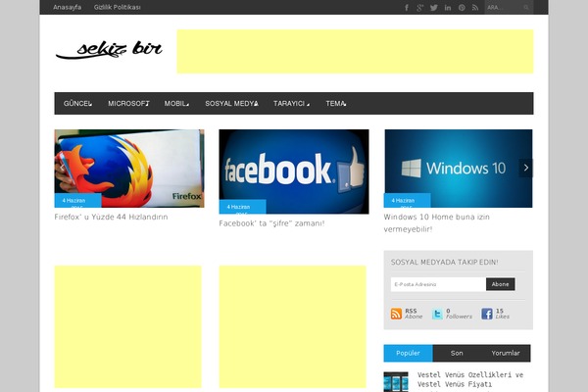Click the search magnifier icon
Viewport: 588px width, 392px height.
[526, 8]
